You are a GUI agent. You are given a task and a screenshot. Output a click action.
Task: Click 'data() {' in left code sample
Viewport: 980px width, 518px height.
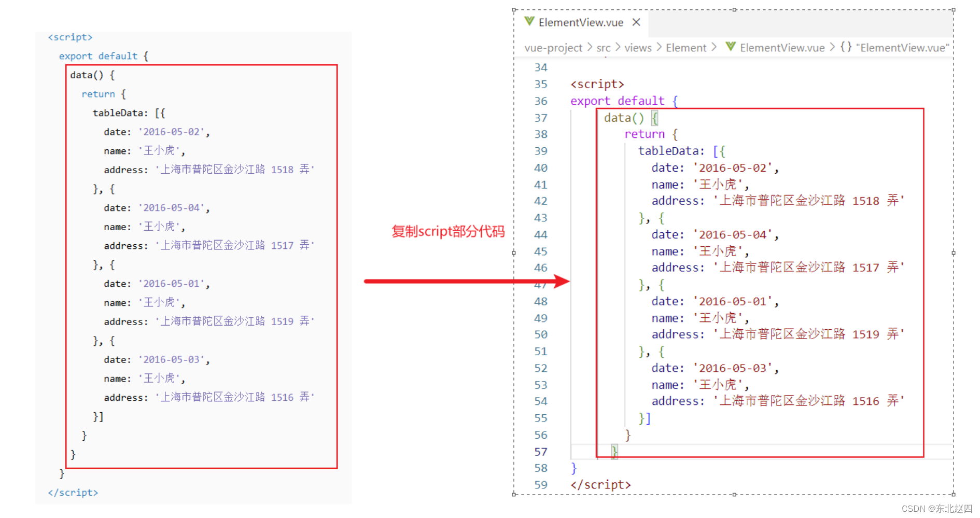pyautogui.click(x=92, y=75)
